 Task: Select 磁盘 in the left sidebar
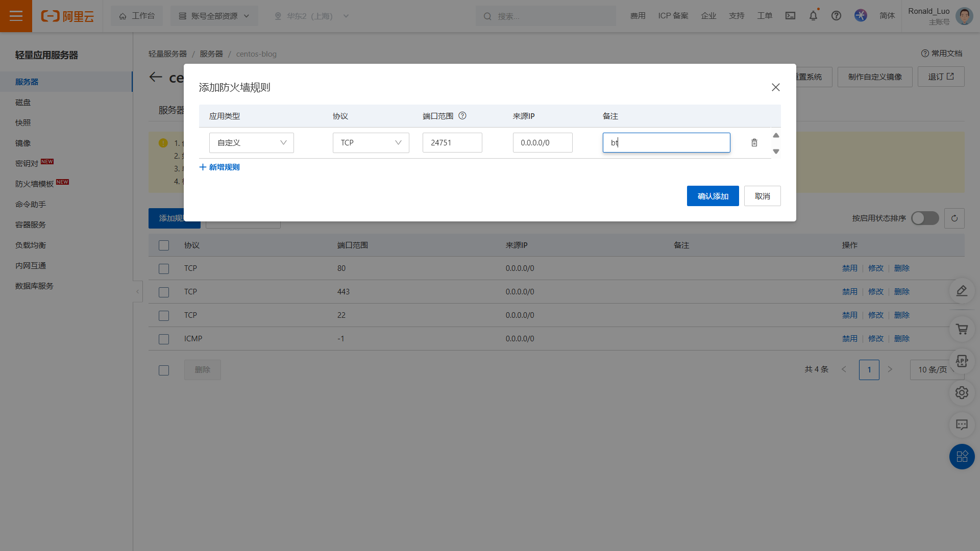click(23, 102)
